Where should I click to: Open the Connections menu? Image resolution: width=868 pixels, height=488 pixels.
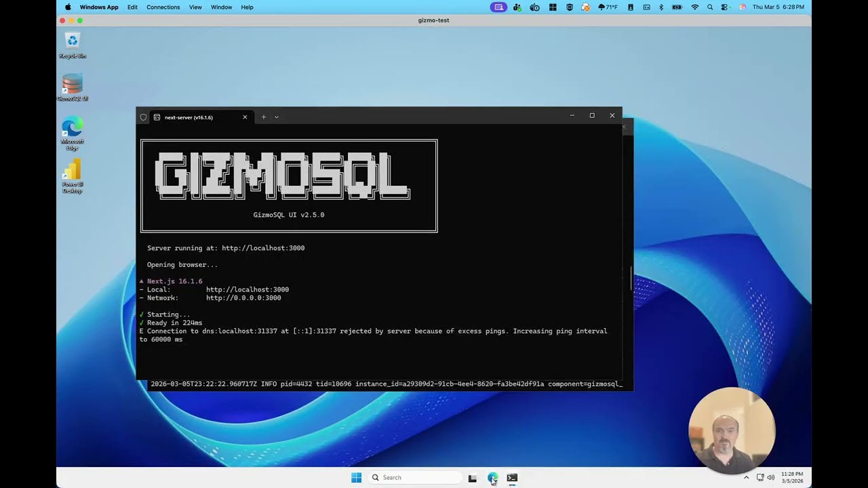(163, 7)
